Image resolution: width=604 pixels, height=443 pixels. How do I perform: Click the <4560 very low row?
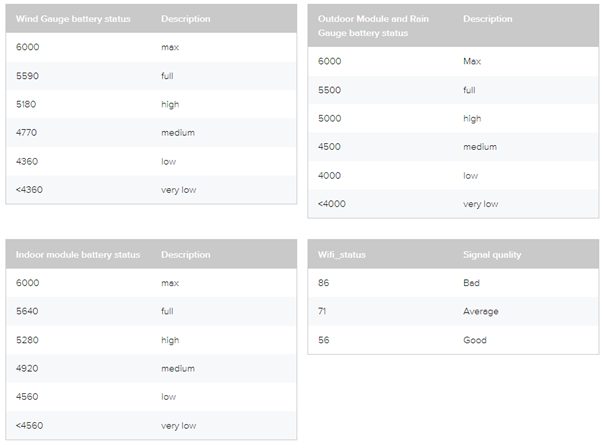[151, 425]
